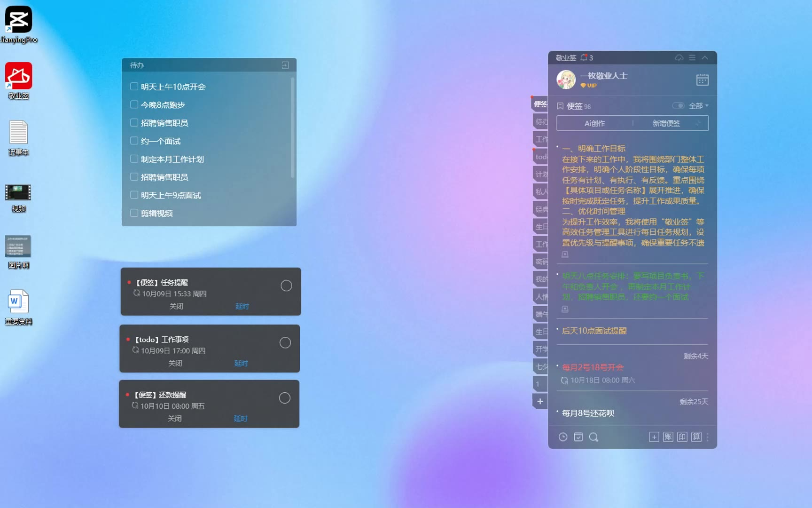The height and width of the screenshot is (508, 812).
Task: Switch to the tod category side tab
Action: pos(541,157)
